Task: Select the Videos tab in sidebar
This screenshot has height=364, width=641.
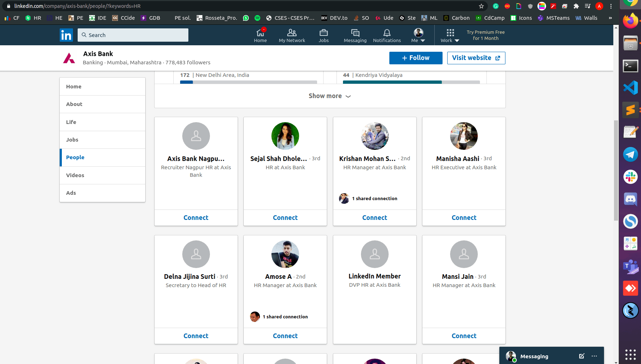Action: pos(102,175)
